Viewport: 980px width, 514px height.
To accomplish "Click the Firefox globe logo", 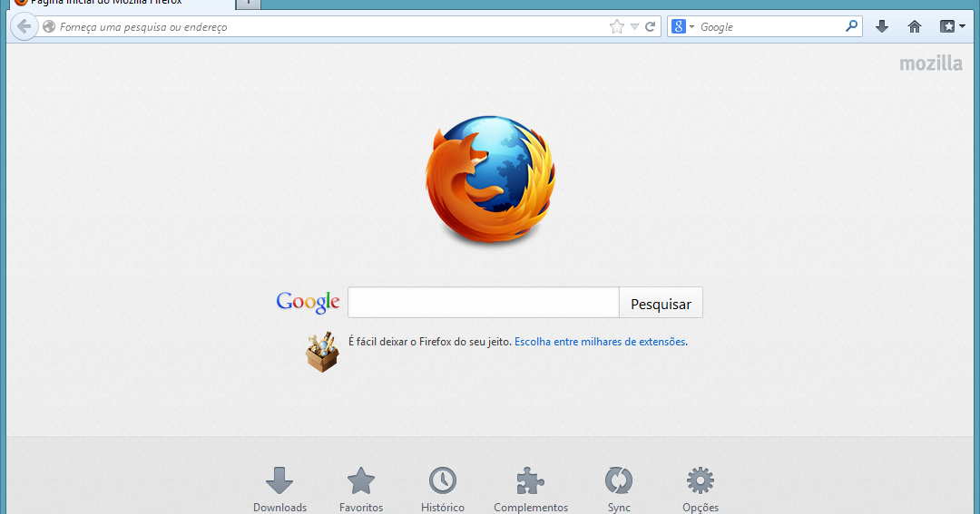I will pos(491,179).
